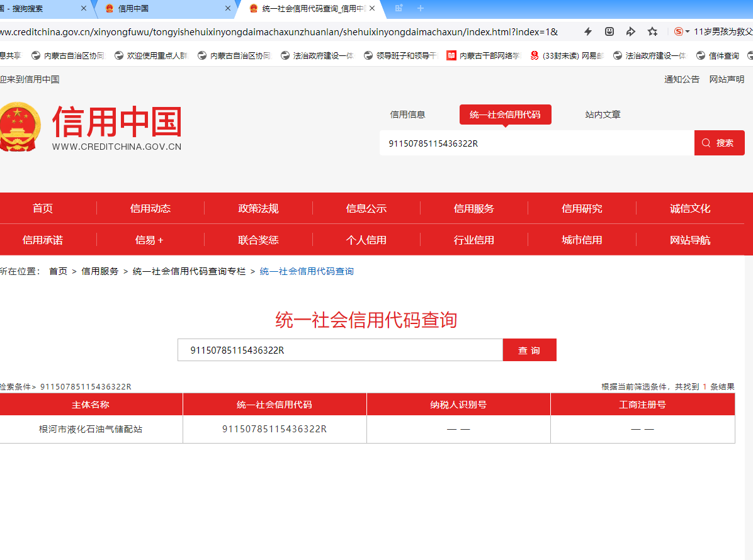Click the 11岁男孩为救父 news search suggestion
Screen dimensions: 753x560
pyautogui.click(x=723, y=31)
